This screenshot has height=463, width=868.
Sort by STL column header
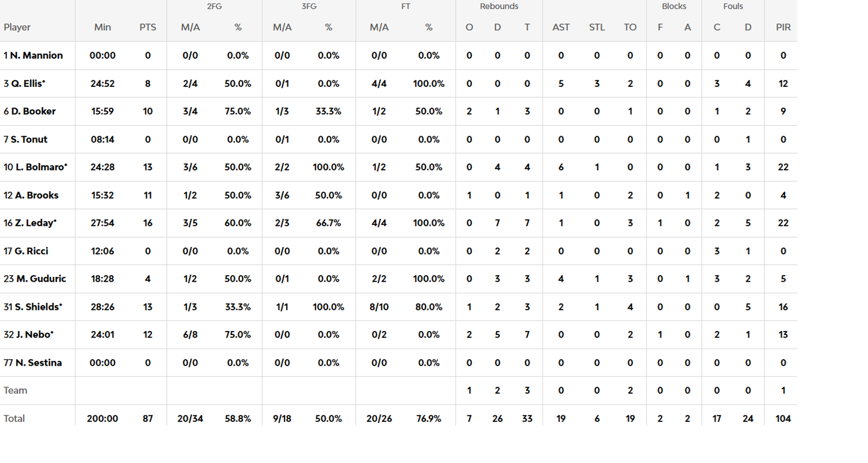597,27
